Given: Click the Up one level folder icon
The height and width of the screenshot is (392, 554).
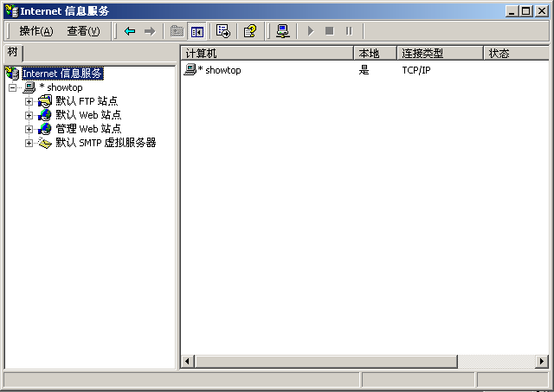Looking at the screenshot, I should 177,31.
